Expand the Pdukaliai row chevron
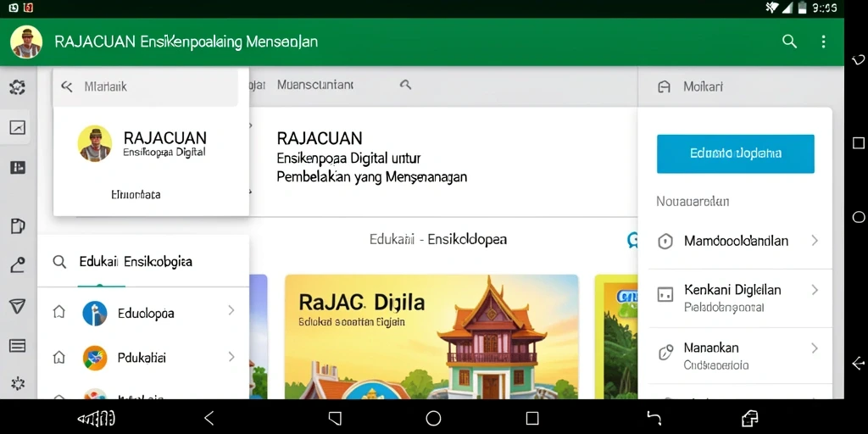The image size is (868, 434). pos(231,357)
